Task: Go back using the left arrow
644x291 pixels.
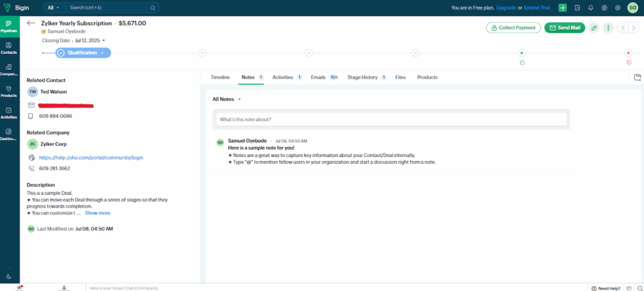Action: 31,23
